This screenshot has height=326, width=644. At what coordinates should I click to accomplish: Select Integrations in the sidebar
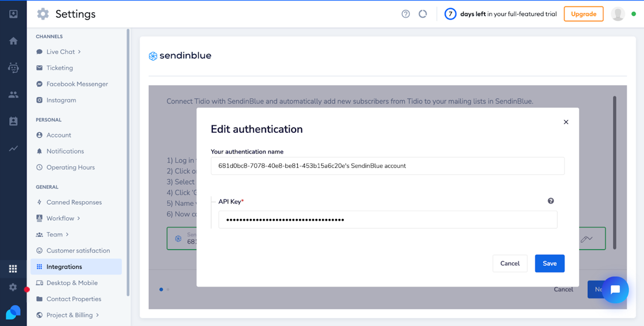[x=76, y=266]
